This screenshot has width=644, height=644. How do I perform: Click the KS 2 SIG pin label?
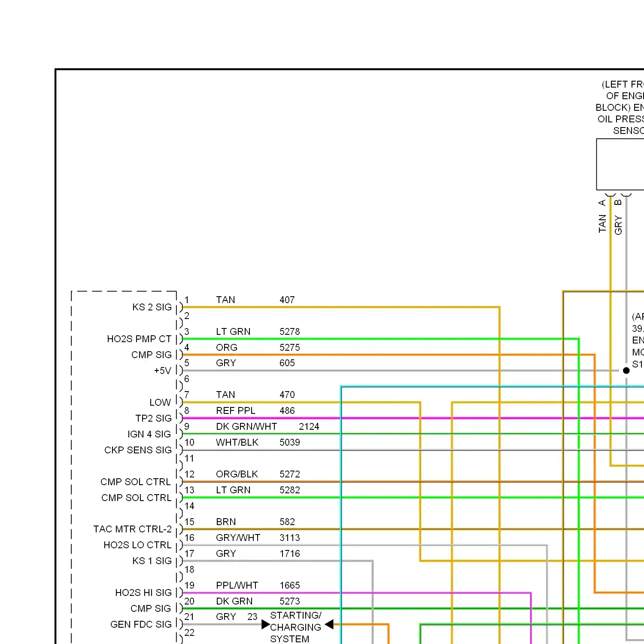coord(152,307)
